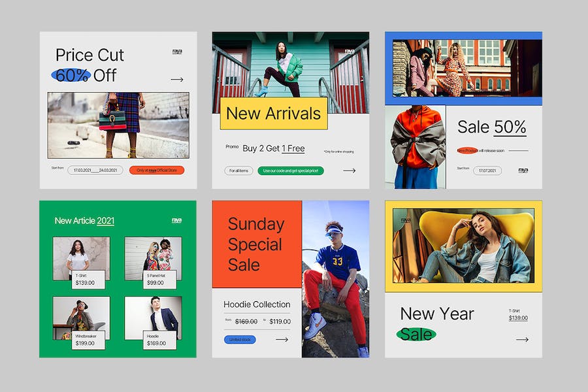
Task: Click raya logo beside 17.07.2021 date
Action: 523,171
